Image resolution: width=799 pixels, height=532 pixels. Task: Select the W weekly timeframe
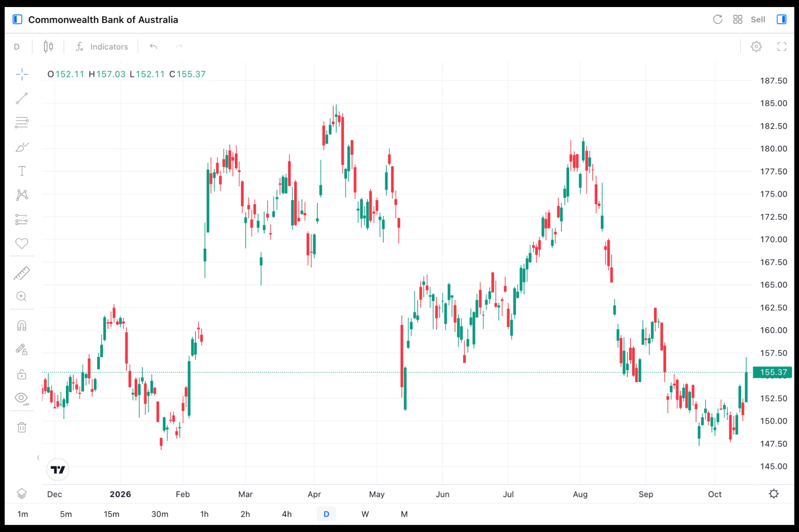365,514
